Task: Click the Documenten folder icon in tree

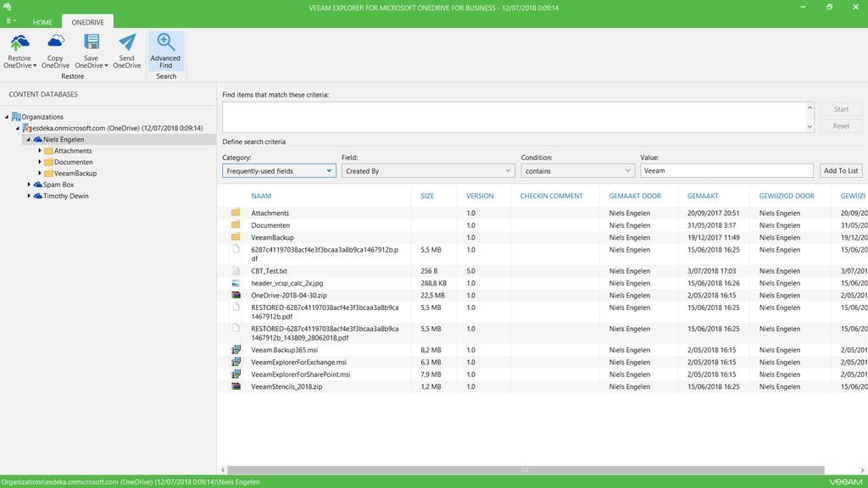Action: (48, 162)
